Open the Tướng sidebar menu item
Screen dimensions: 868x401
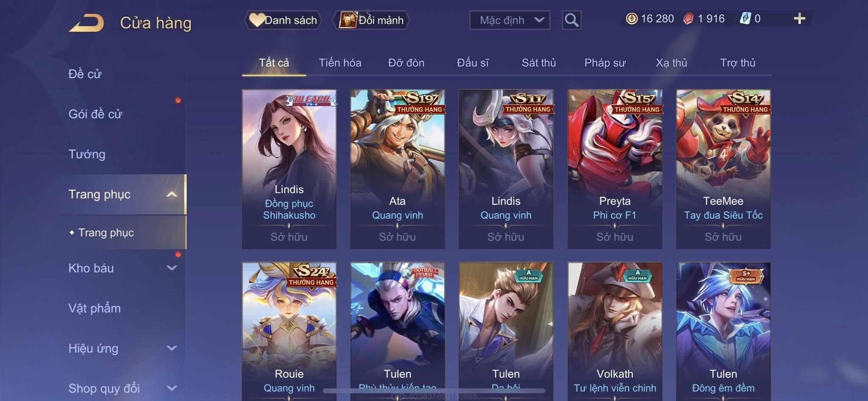[x=87, y=154]
